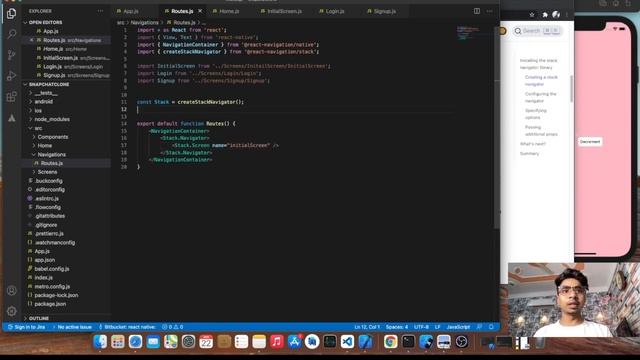Open Safari from the dock
Viewport: 640px width, 360px height.
pos(136,342)
